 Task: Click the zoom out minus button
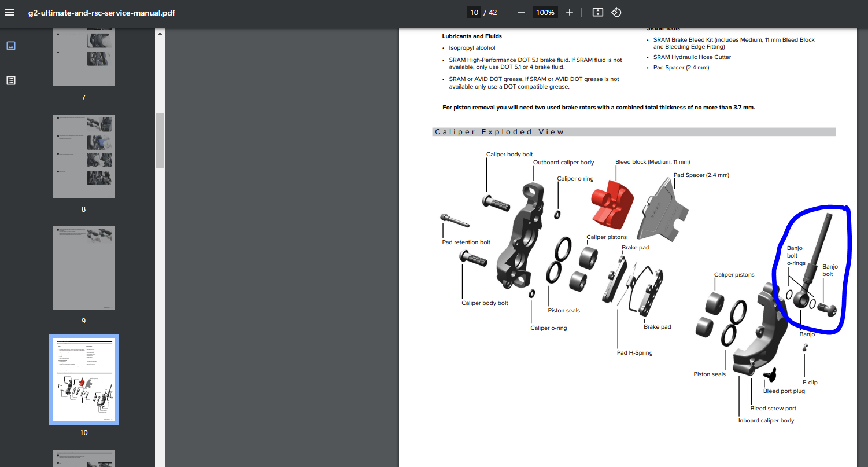(x=521, y=12)
